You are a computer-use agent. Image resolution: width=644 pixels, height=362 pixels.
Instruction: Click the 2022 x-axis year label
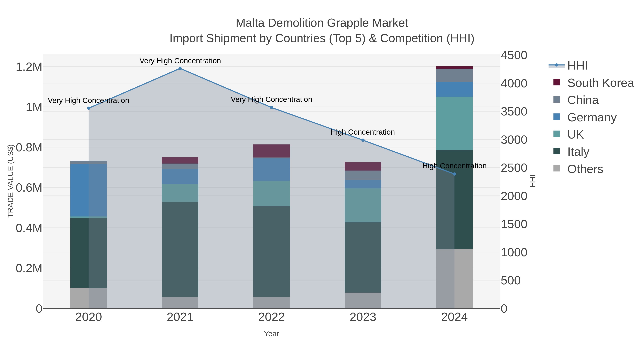[272, 317]
